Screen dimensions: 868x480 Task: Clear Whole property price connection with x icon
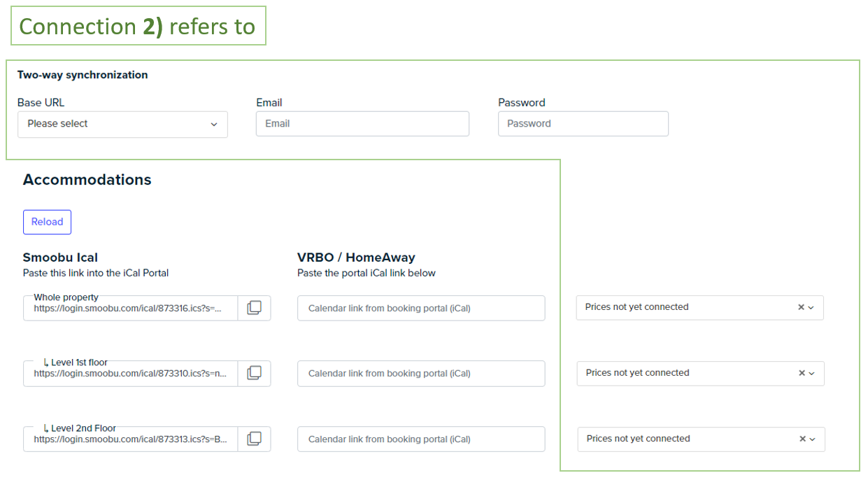pyautogui.click(x=801, y=307)
